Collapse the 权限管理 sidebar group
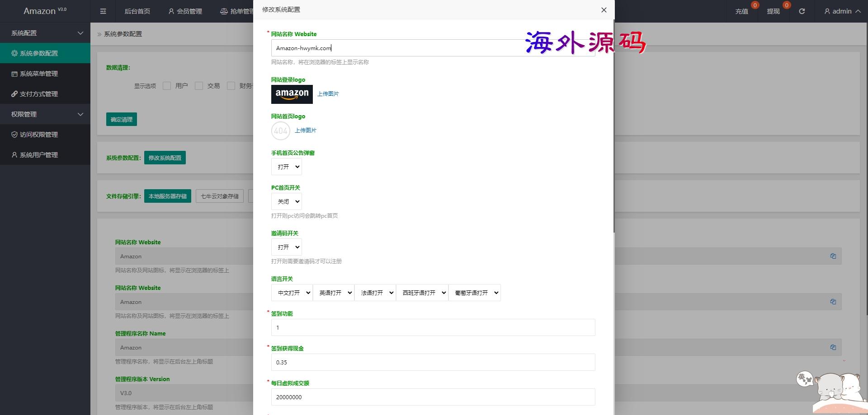Viewport: 868px width, 415px height. coord(45,114)
